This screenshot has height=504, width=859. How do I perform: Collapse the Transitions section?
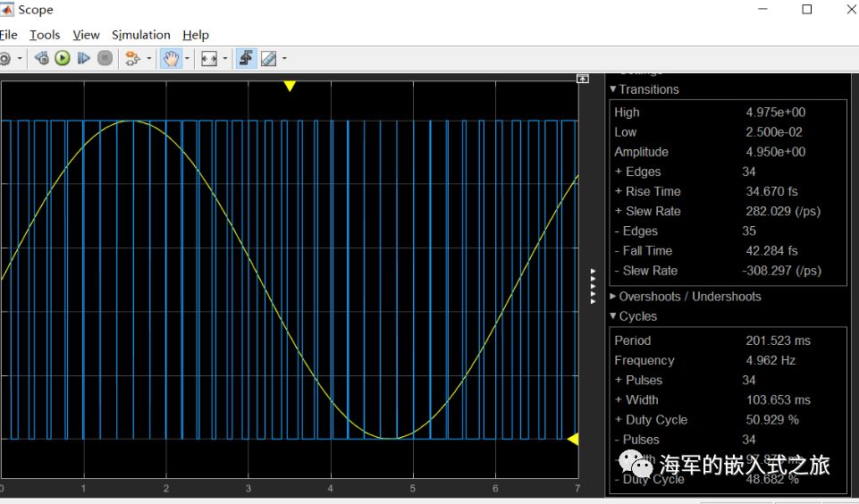[x=613, y=89]
